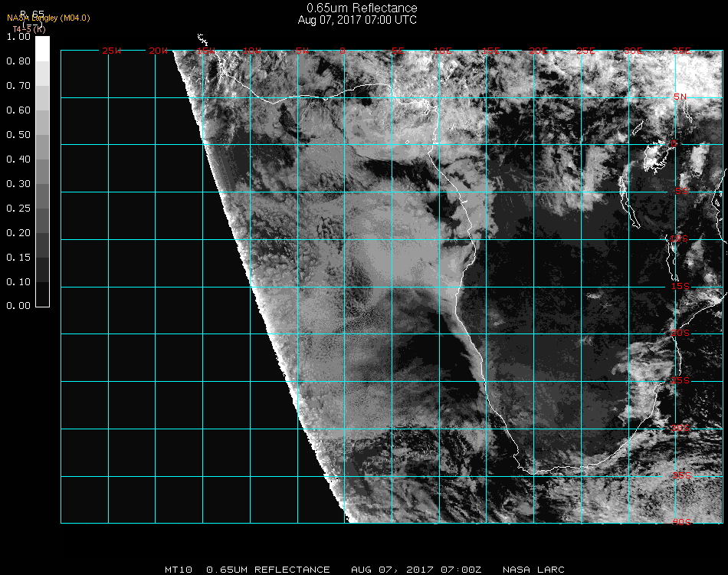This screenshot has width=728, height=575.
Task: Click the footer 'NASA LARC' text
Action: (x=533, y=570)
